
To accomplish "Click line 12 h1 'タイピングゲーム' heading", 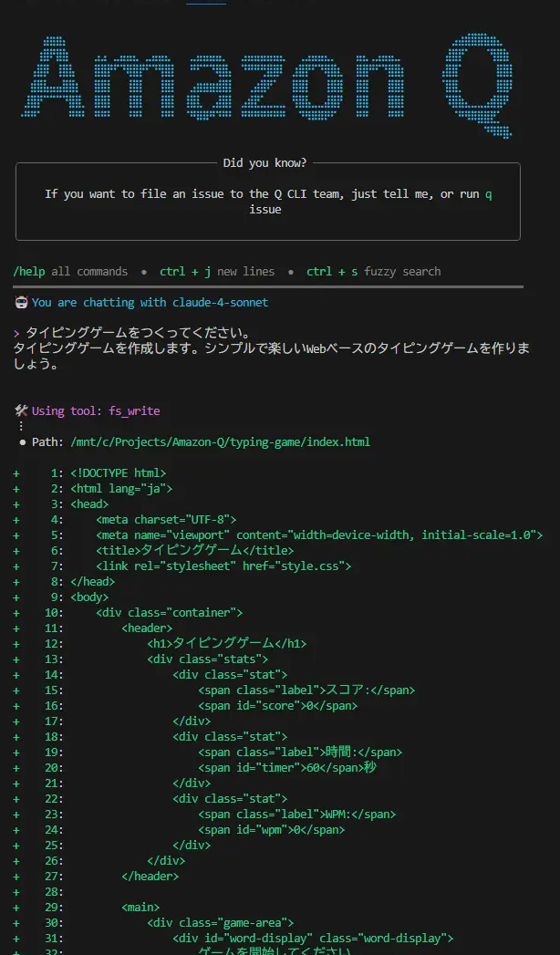I will (x=227, y=644).
